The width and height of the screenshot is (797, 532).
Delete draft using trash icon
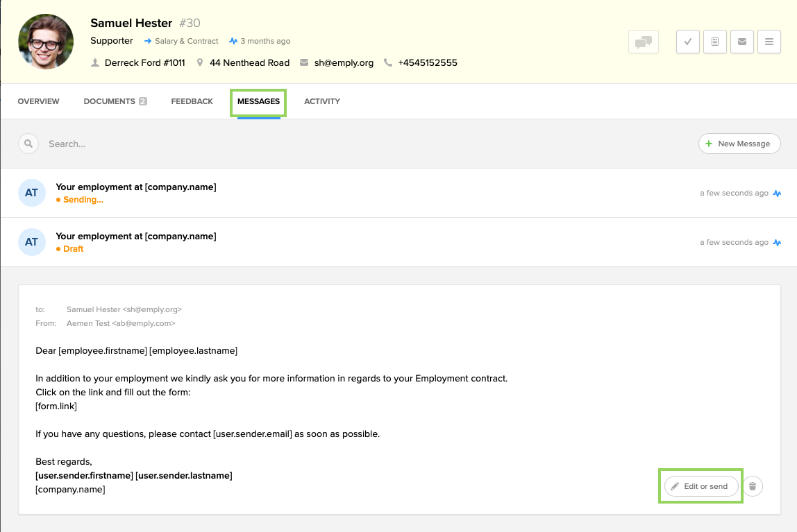pyautogui.click(x=753, y=486)
